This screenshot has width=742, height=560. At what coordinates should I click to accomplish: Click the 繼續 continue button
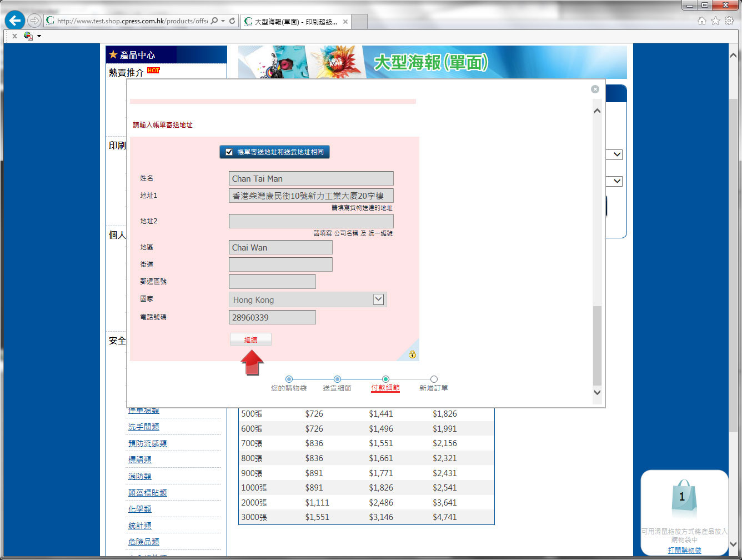point(250,339)
